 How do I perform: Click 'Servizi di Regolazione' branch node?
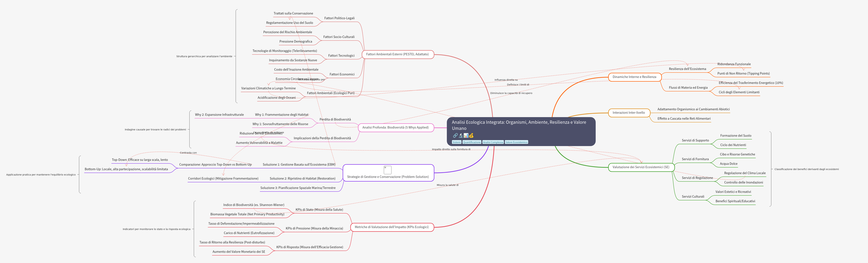pos(697,178)
